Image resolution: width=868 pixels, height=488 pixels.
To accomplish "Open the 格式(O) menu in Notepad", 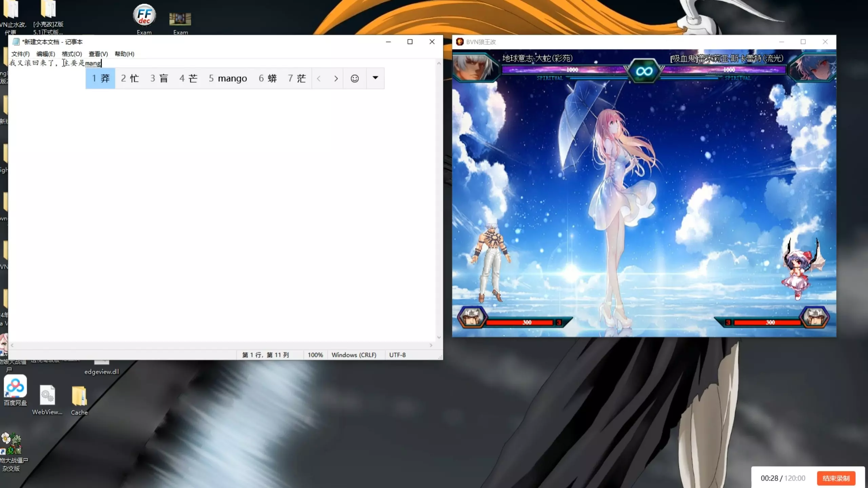I will coord(72,54).
